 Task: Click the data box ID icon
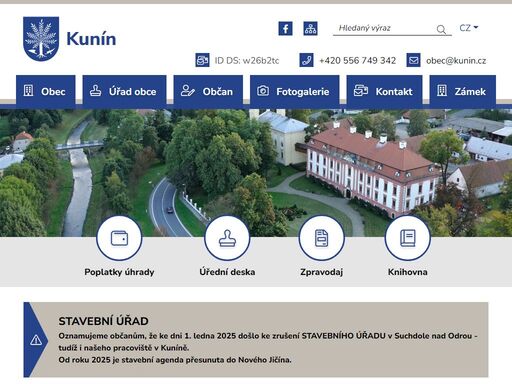202,60
